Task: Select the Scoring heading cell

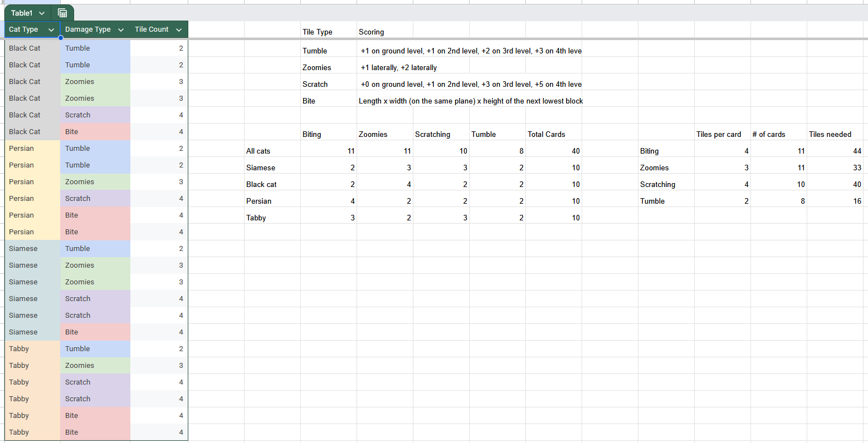Action: click(x=372, y=32)
